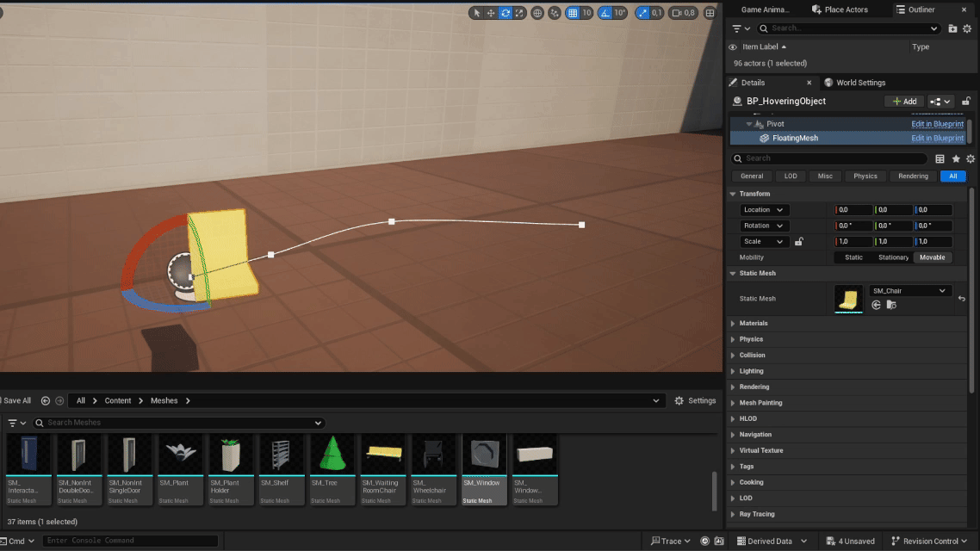Click the Outliner search field
The image size is (980, 551).
click(847, 28)
